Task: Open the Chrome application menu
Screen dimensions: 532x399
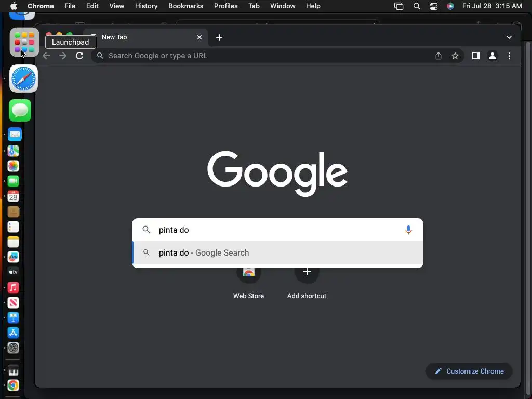Action: pyautogui.click(x=41, y=6)
